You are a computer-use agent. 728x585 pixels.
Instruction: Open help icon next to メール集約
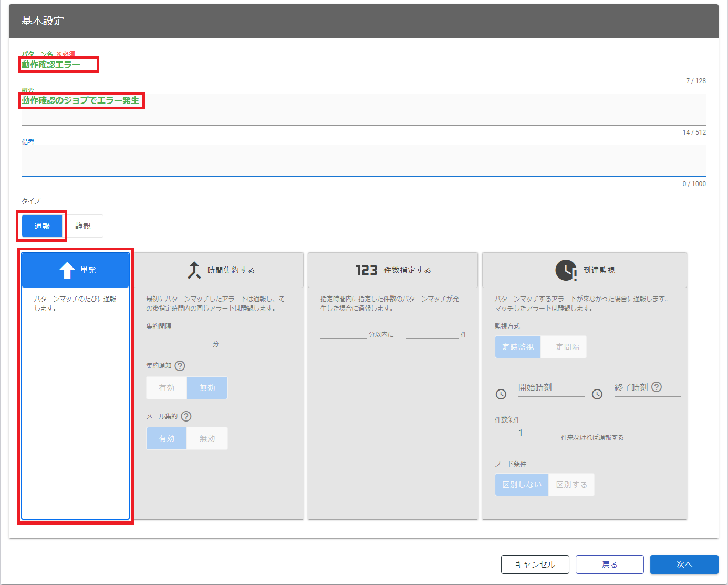[186, 416]
